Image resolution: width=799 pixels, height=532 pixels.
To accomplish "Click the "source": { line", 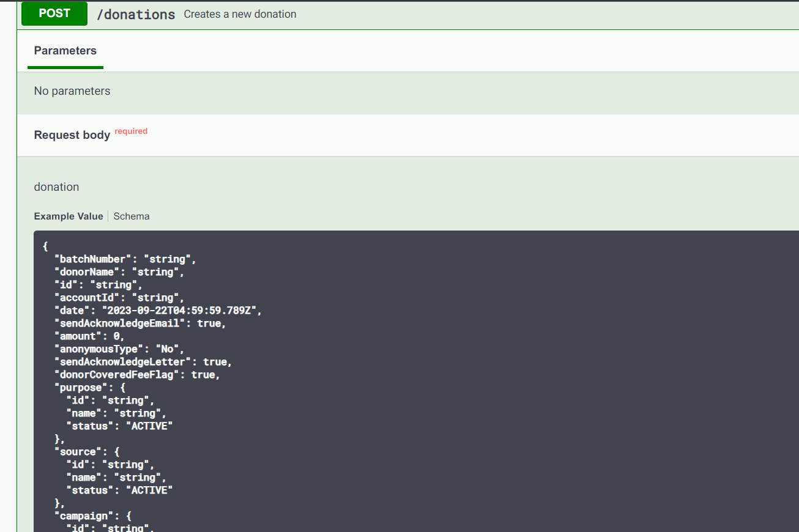I will pos(87,452).
